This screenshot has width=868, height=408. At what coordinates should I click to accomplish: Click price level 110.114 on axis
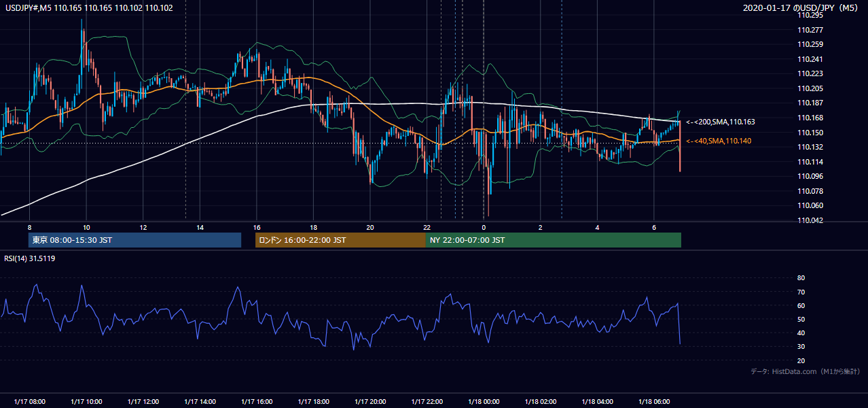[810, 162]
